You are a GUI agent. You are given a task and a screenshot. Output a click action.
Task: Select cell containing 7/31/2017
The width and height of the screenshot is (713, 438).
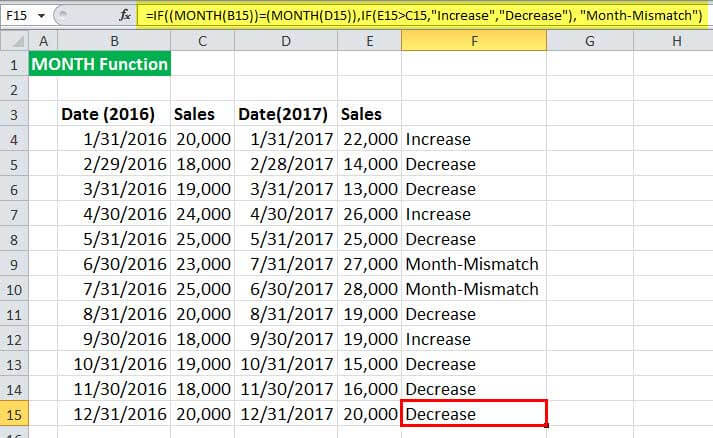(286, 264)
